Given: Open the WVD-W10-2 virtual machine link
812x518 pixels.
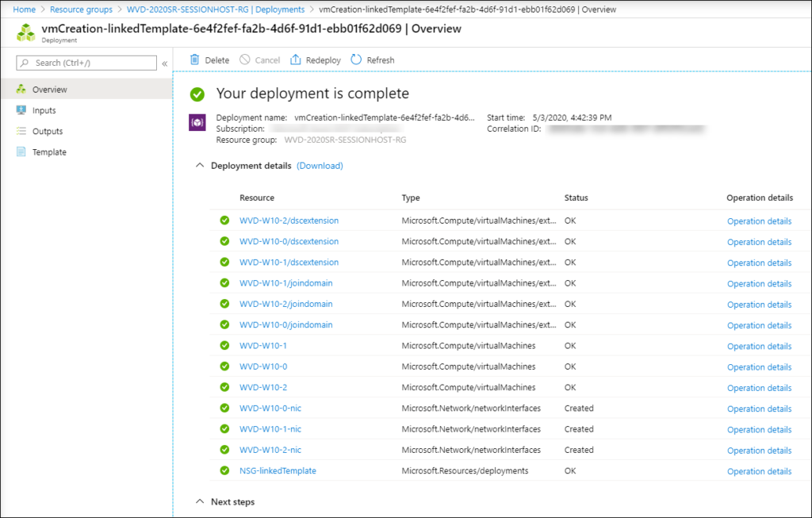Looking at the screenshot, I should click(x=263, y=387).
